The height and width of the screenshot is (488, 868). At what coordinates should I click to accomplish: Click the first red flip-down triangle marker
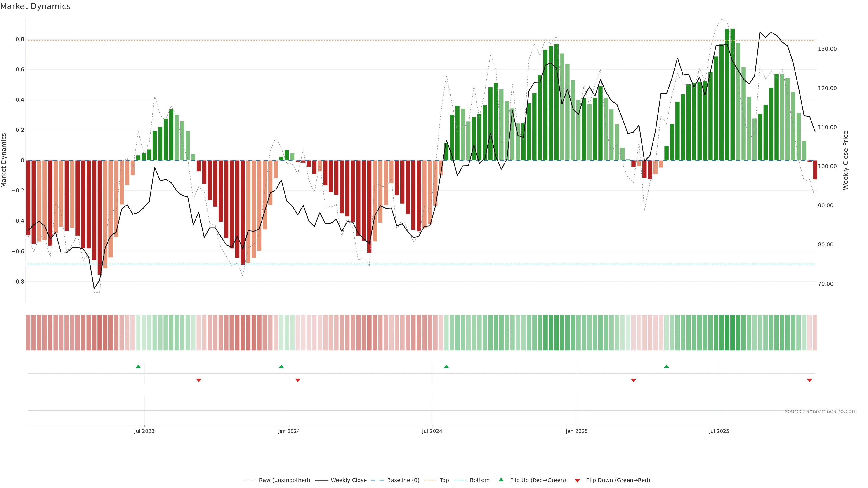(x=199, y=380)
